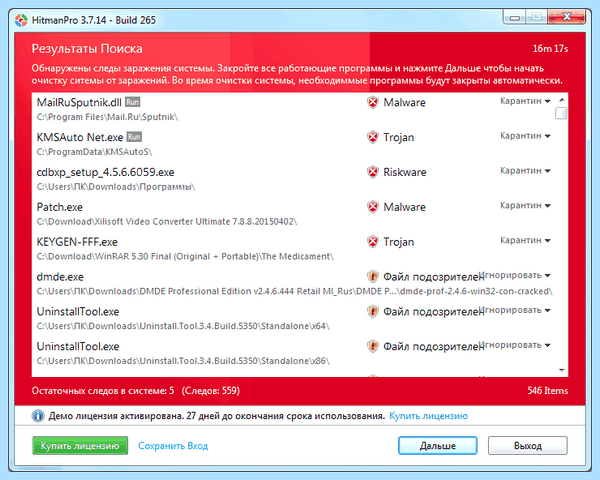Screen dimensions: 600x480
Task: Open Карантин dropdown for Patch.exe
Action: point(525,206)
